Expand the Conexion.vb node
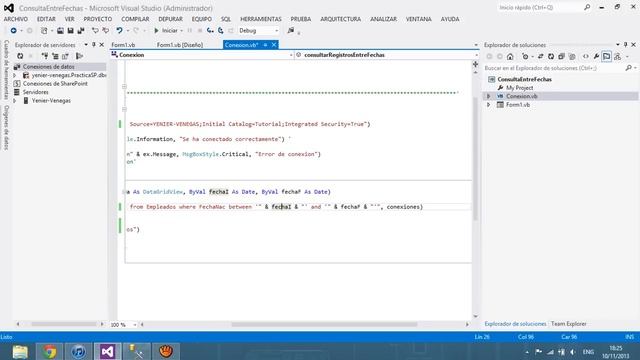The height and width of the screenshot is (360, 640). coord(489,96)
